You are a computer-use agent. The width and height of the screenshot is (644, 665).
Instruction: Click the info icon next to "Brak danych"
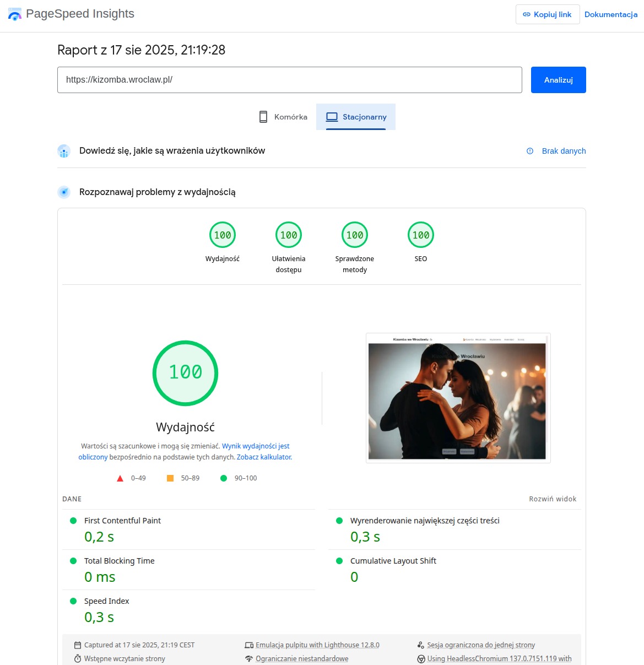pos(529,151)
